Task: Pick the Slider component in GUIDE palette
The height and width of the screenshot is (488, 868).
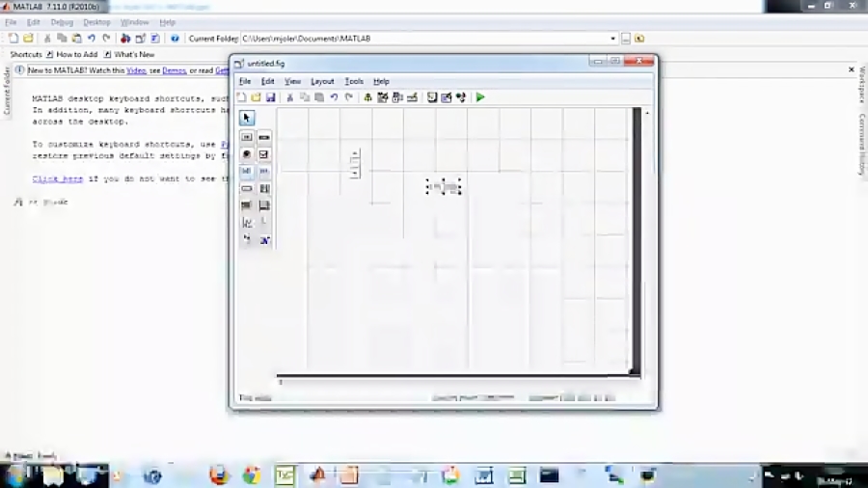Action: [264, 137]
